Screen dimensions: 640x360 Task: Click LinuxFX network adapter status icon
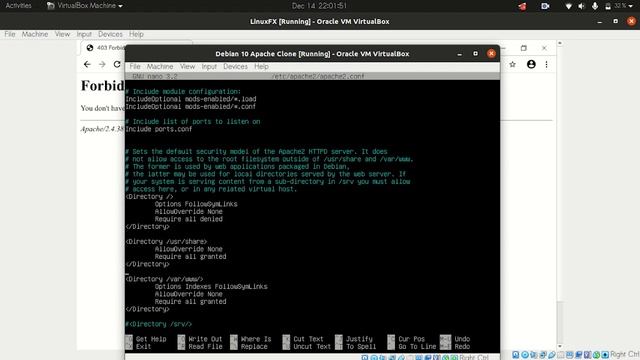(543, 355)
